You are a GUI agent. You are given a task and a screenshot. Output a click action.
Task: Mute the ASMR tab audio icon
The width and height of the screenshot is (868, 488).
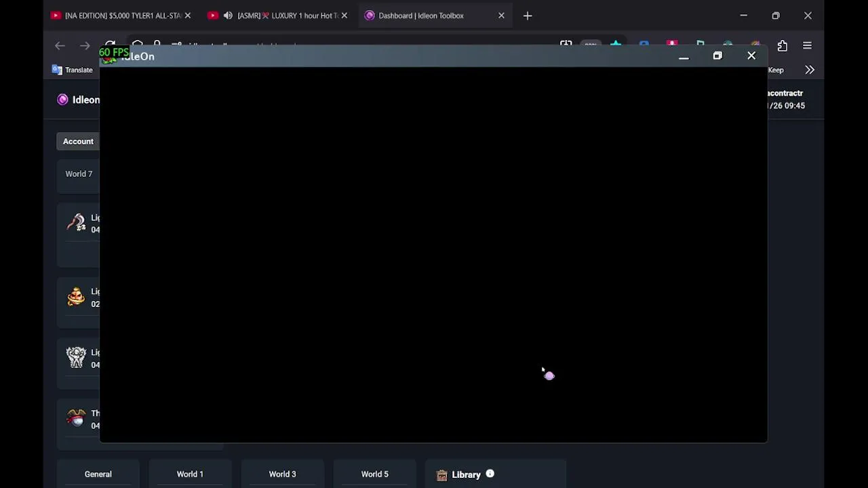pyautogui.click(x=228, y=16)
